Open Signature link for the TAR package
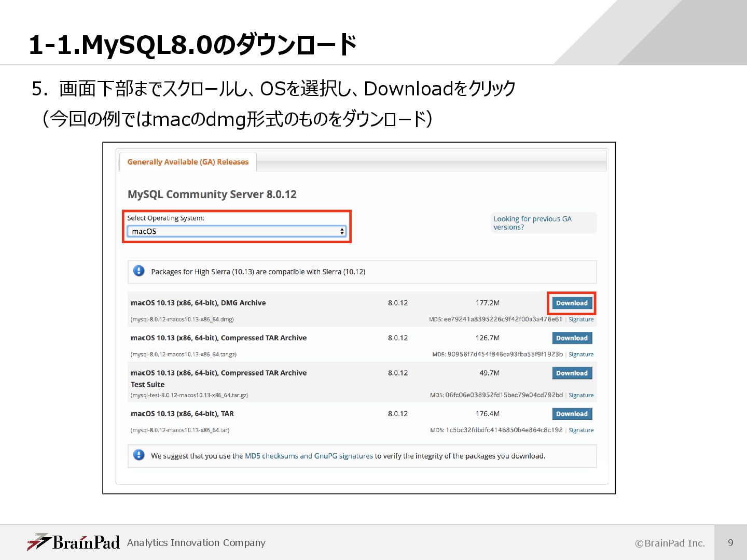747x560 pixels. click(x=581, y=430)
